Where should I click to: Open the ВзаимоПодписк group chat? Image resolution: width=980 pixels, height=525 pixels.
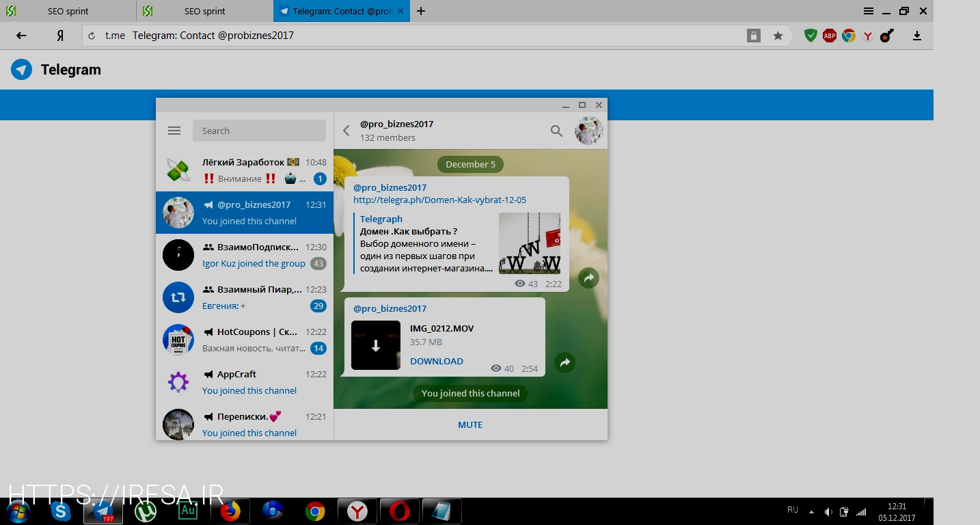click(245, 255)
